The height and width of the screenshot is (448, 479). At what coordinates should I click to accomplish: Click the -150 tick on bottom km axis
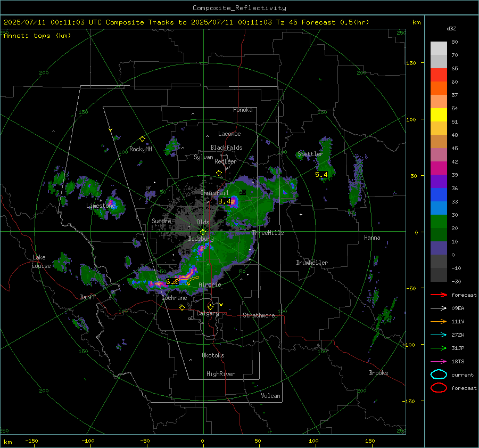(x=31, y=441)
